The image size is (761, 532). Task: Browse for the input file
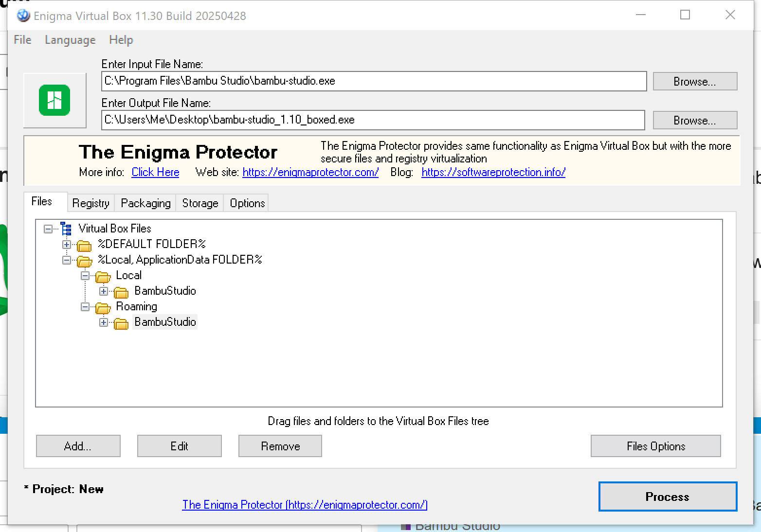pyautogui.click(x=695, y=81)
